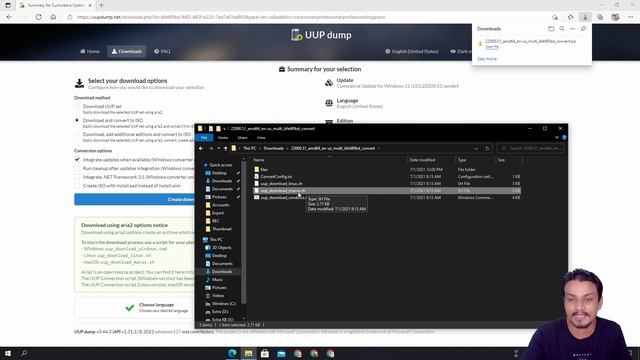Open File tab in File Explorer
The height and width of the screenshot is (360, 640).
point(204,138)
